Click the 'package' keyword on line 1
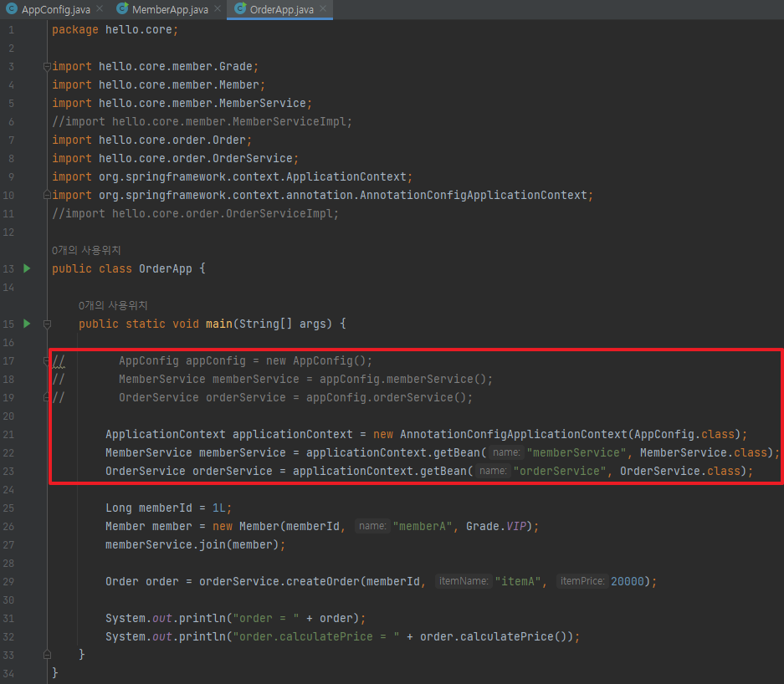 point(75,30)
